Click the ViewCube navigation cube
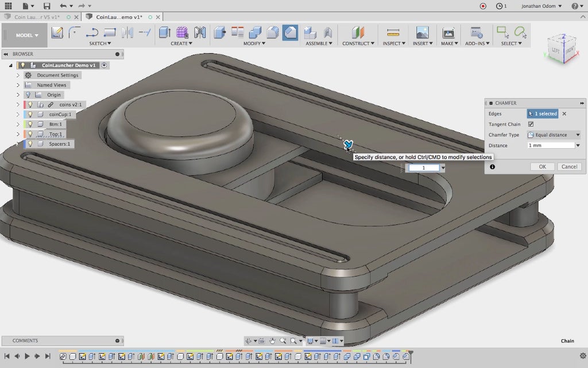 pos(562,49)
